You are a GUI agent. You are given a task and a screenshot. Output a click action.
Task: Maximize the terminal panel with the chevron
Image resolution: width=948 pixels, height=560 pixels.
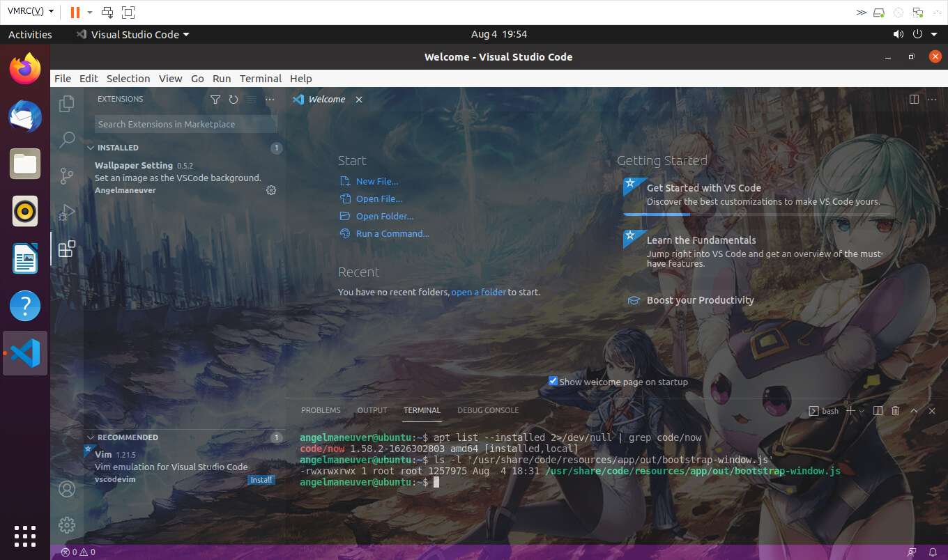click(914, 411)
